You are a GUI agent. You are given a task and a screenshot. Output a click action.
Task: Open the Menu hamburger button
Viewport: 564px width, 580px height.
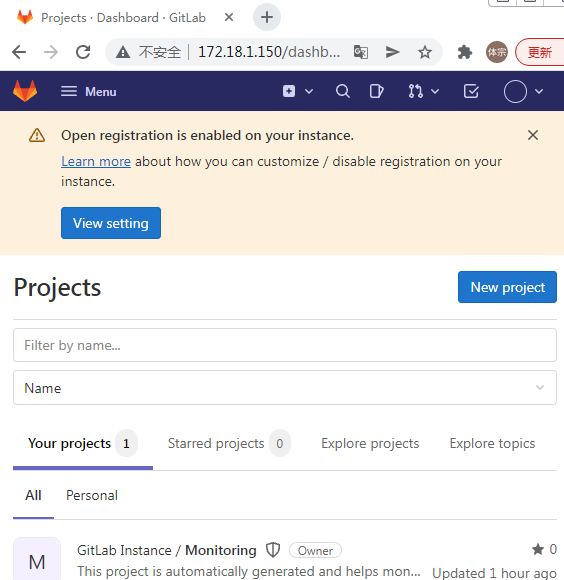(x=88, y=91)
